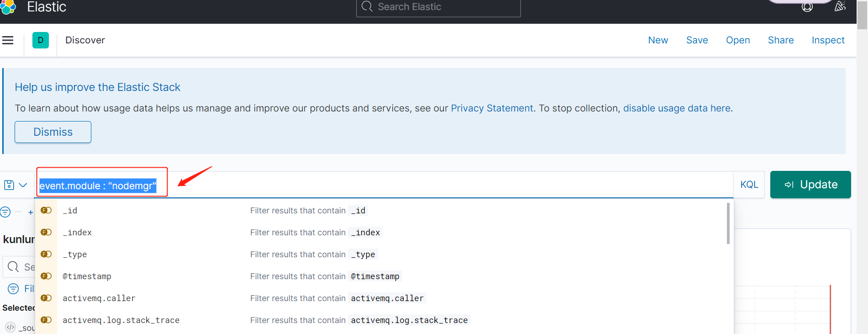868x334 pixels.
Task: Click field icon beside activemq.log.stack_trace suggestion
Action: tap(46, 320)
